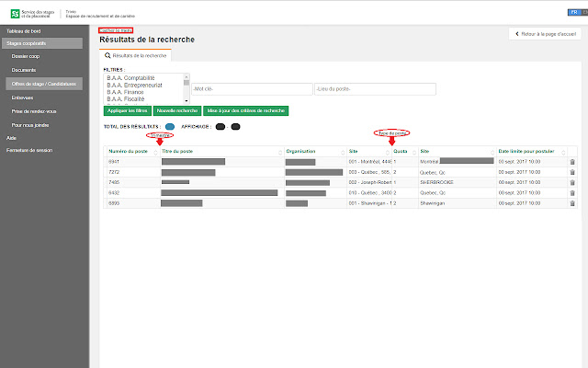
Task: Click the Date limite pour postuler header
Action: 526,151
